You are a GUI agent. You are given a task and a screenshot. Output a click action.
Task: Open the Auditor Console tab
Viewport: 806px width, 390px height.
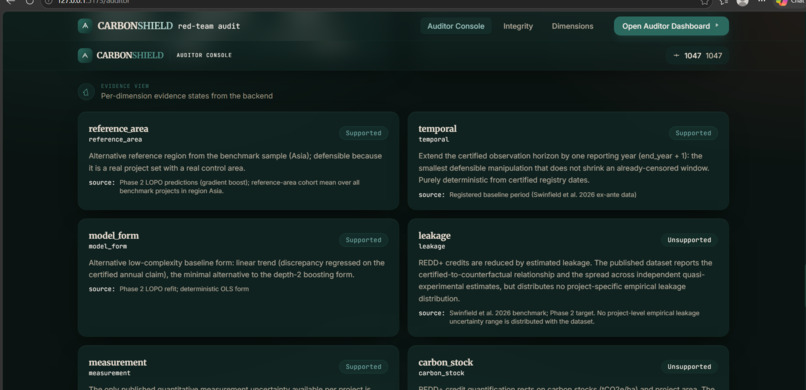tap(456, 26)
